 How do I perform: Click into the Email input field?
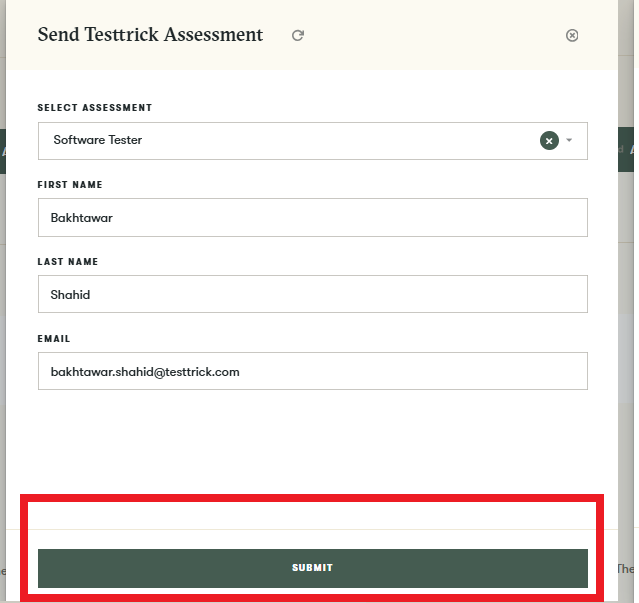pyautogui.click(x=313, y=371)
